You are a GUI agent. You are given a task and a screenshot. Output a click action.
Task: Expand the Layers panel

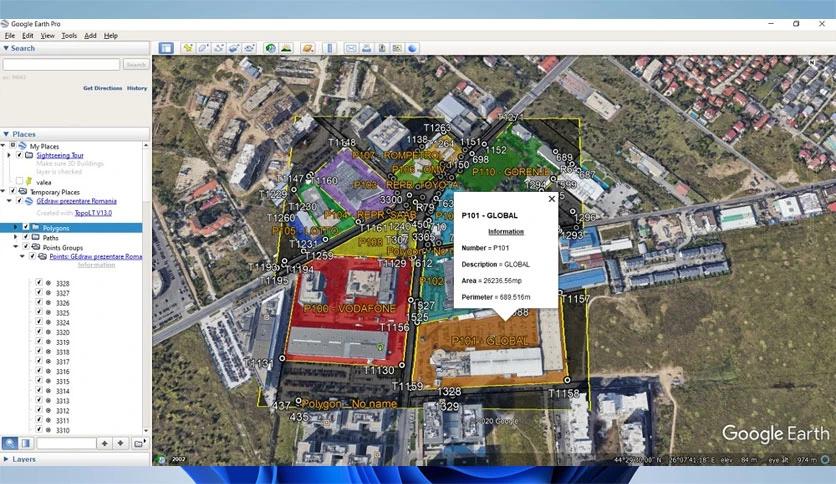click(x=6, y=459)
